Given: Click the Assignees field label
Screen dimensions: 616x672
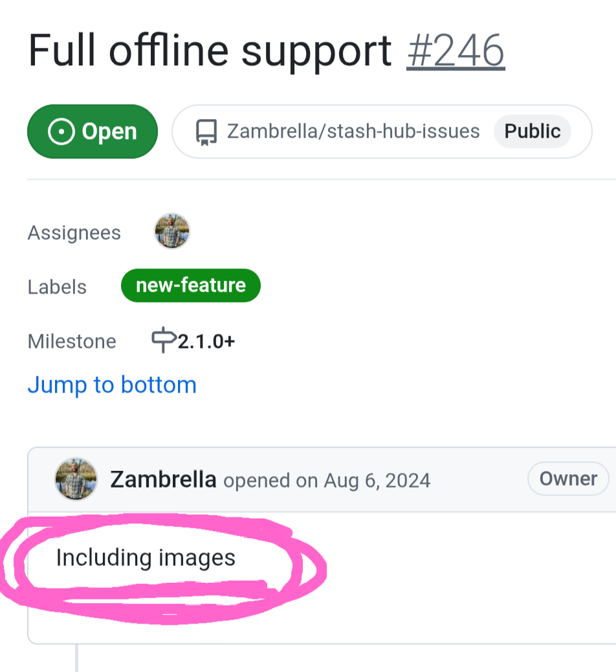Looking at the screenshot, I should [x=74, y=233].
